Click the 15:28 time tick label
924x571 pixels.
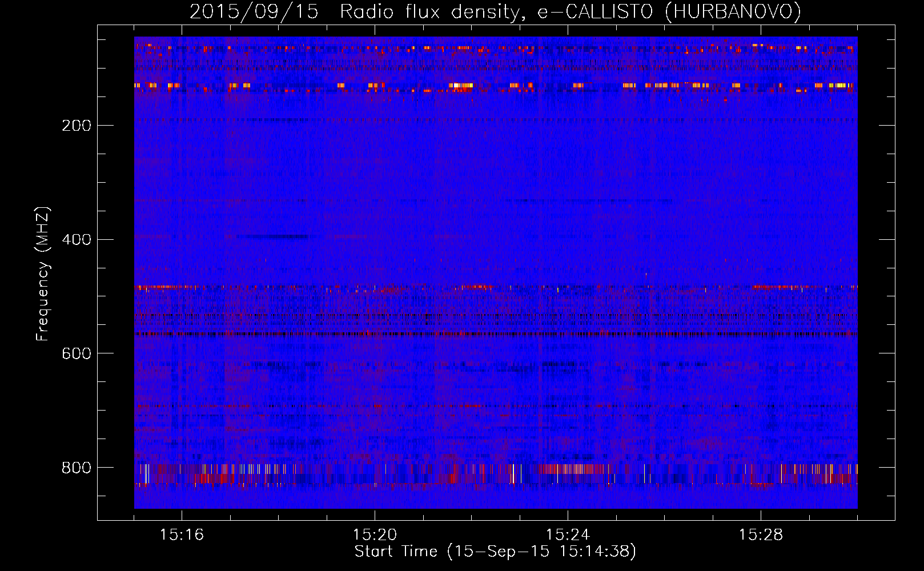tap(761, 535)
